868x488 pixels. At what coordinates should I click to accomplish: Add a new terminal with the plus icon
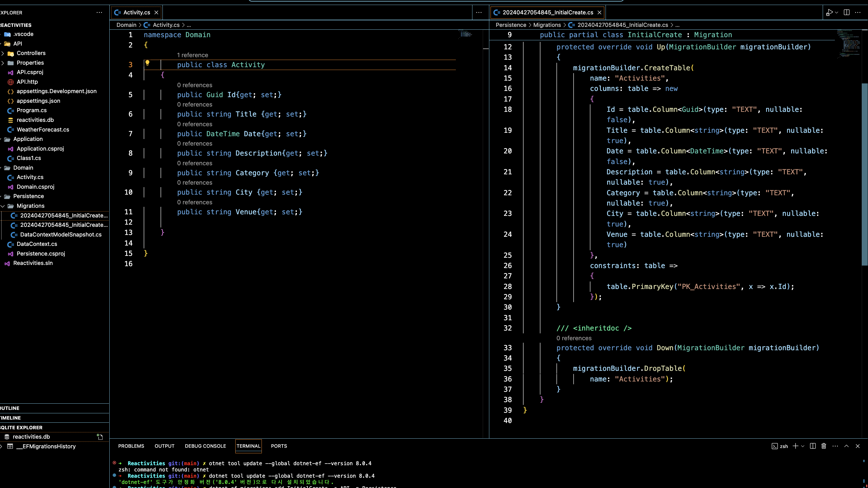point(795,446)
